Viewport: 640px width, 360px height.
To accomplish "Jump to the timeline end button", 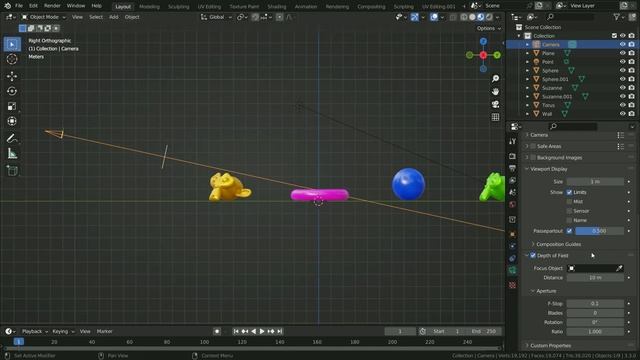I will [x=280, y=331].
